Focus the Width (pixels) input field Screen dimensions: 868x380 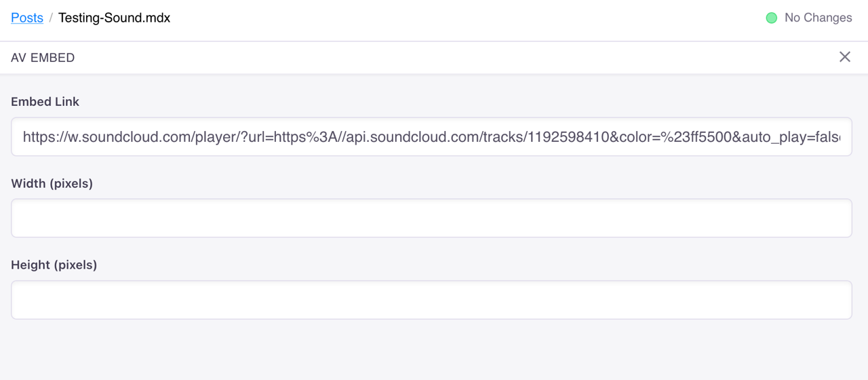pyautogui.click(x=431, y=218)
